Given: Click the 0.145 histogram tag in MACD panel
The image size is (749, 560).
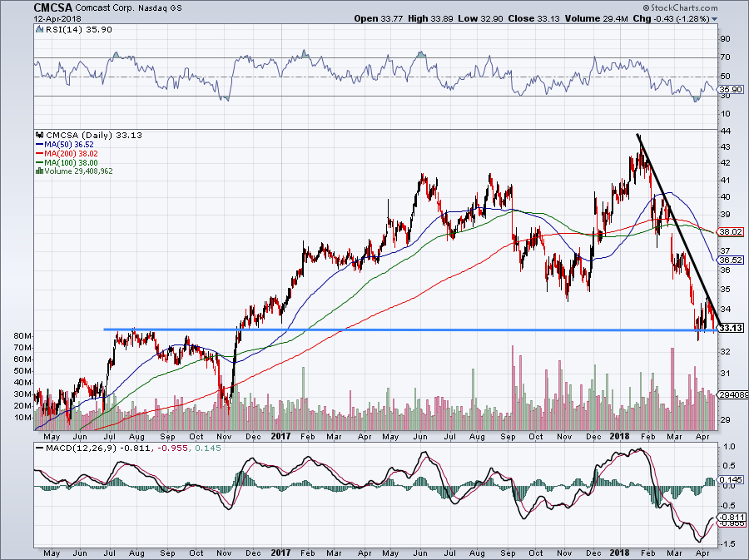Looking at the screenshot, I should [x=731, y=480].
